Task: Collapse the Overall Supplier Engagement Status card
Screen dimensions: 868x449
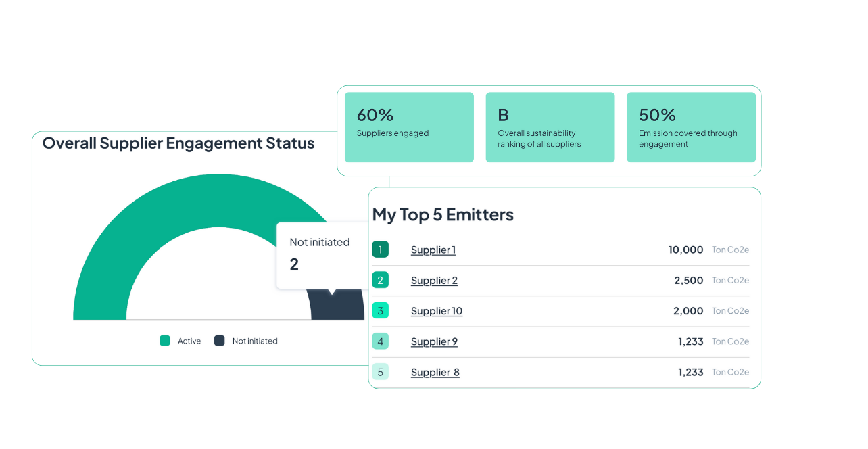Action: 178,143
